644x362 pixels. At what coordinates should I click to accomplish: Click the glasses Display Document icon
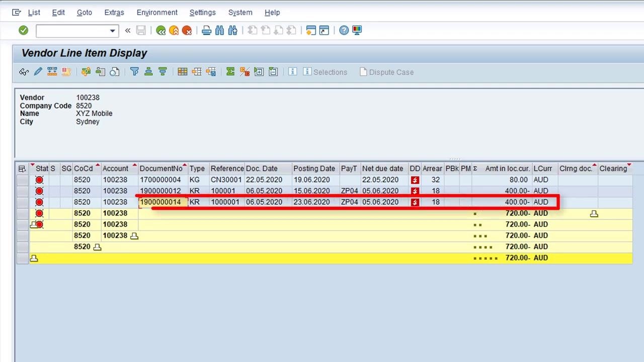(24, 72)
